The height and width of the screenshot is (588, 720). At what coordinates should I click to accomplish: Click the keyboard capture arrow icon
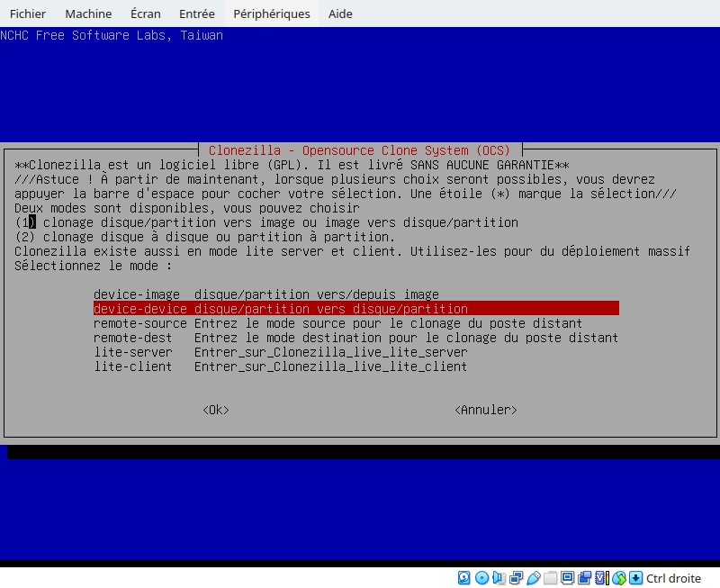pyautogui.click(x=635, y=578)
